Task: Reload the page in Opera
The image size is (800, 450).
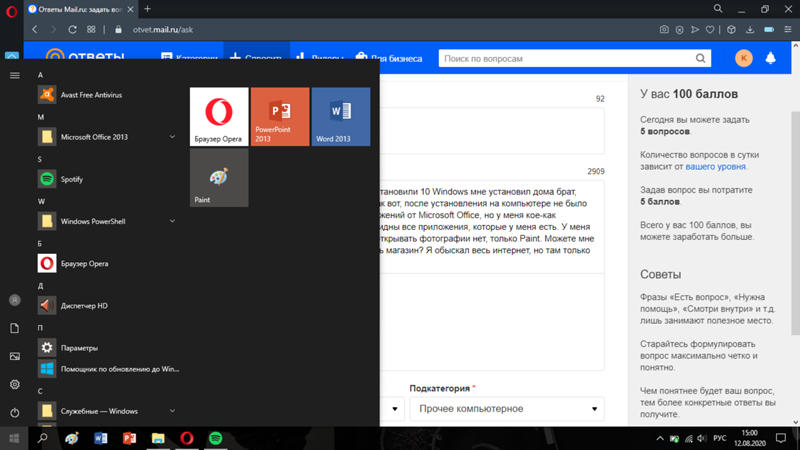Action: click(72, 30)
